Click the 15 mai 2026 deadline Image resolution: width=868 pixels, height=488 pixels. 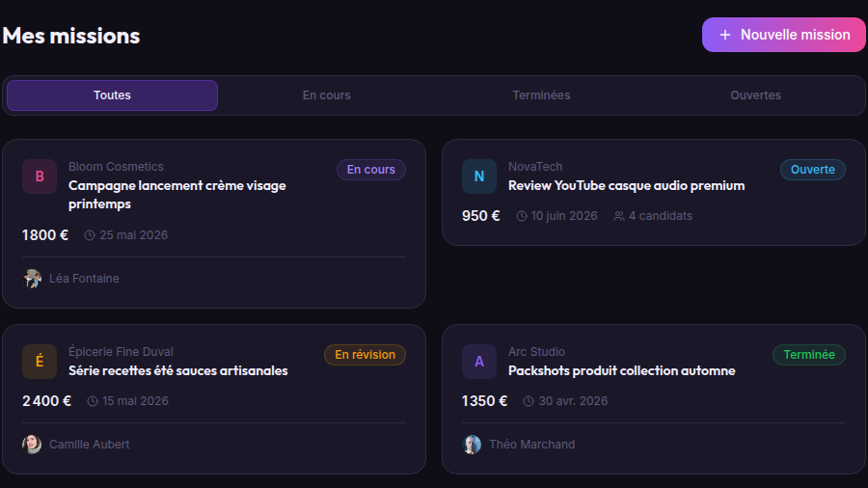tap(135, 401)
